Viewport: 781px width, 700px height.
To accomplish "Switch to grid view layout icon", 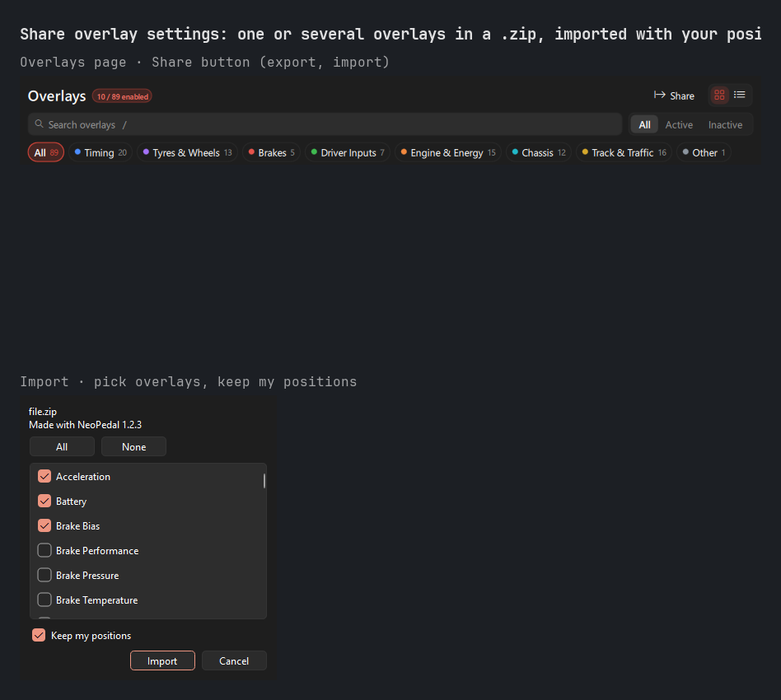I will click(x=719, y=95).
